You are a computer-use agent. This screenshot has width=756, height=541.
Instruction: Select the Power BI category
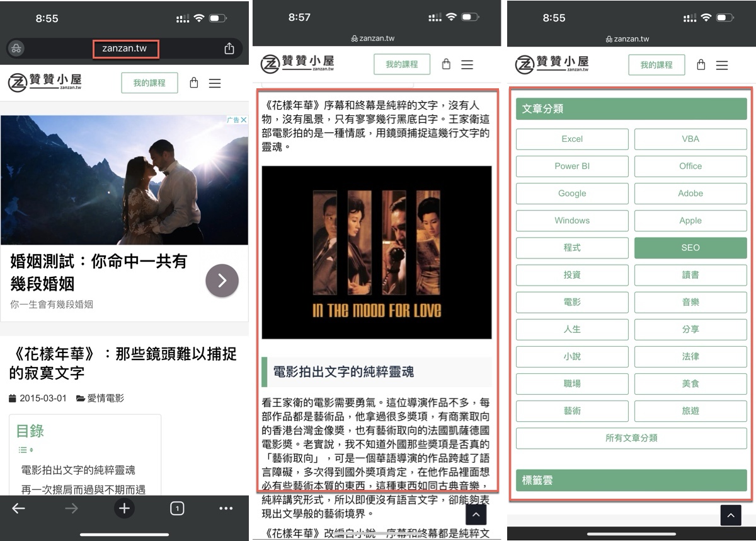tap(572, 166)
